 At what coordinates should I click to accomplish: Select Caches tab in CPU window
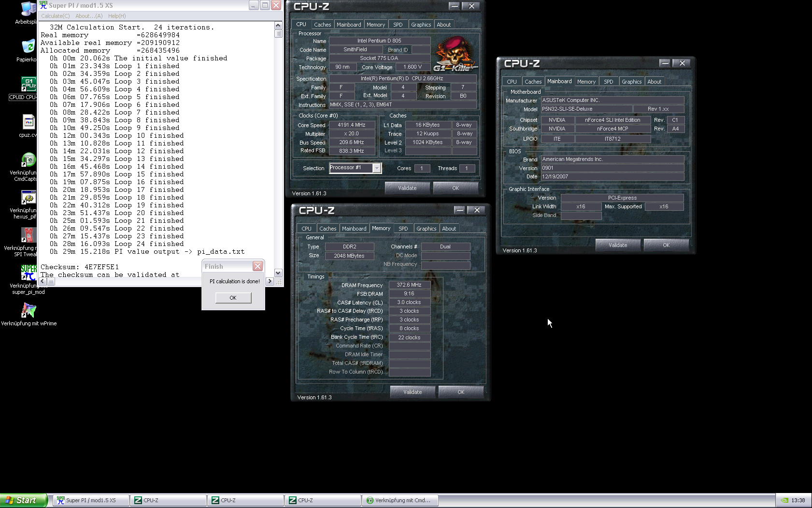[322, 25]
